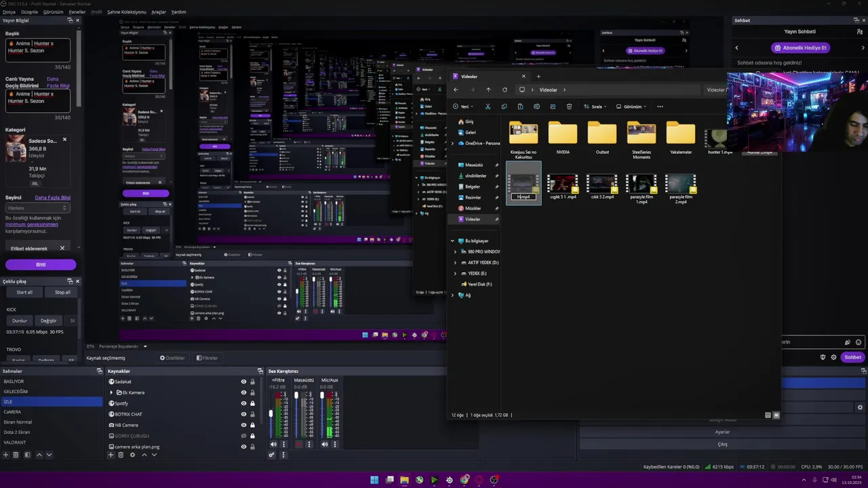Open scene filters icon in Sahneler panel
Image resolution: width=868 pixels, height=488 pixels.
click(x=27, y=455)
